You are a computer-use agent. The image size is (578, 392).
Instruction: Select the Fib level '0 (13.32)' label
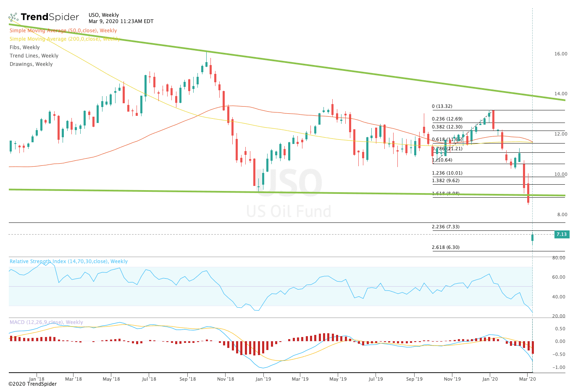click(x=442, y=107)
